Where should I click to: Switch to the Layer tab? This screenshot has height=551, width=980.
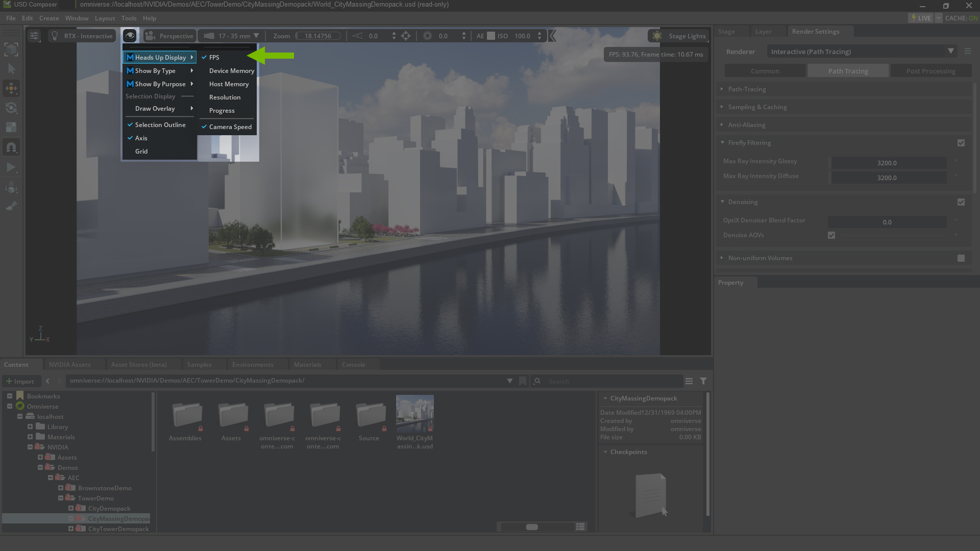point(763,31)
